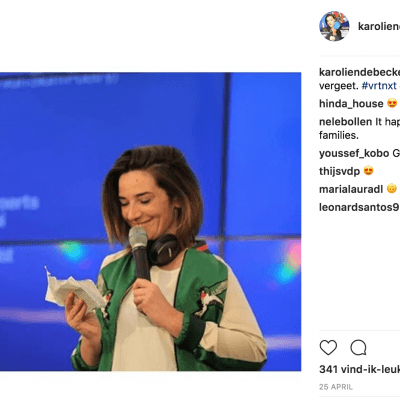Open the profile avatar picture
400x400 pixels.
point(334,26)
